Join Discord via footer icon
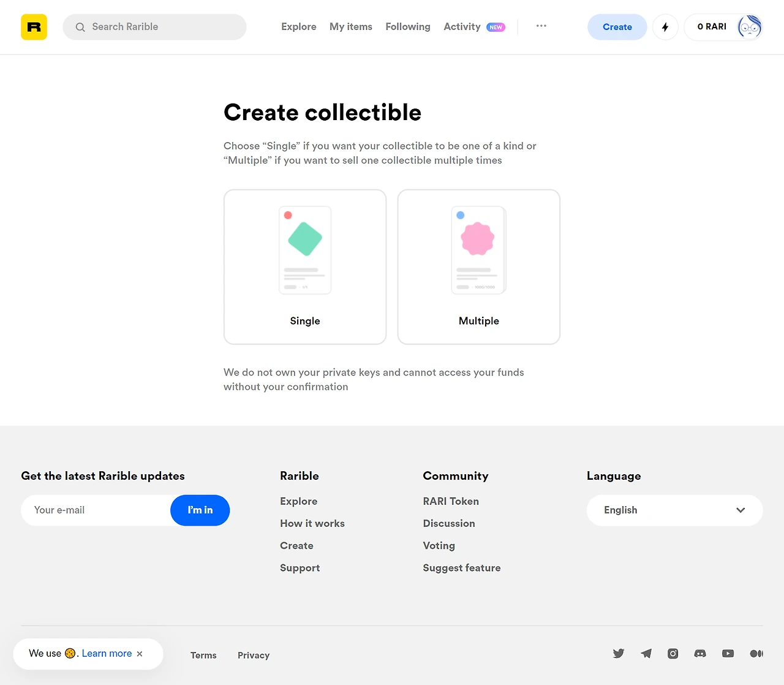This screenshot has width=784, height=685. pyautogui.click(x=700, y=654)
